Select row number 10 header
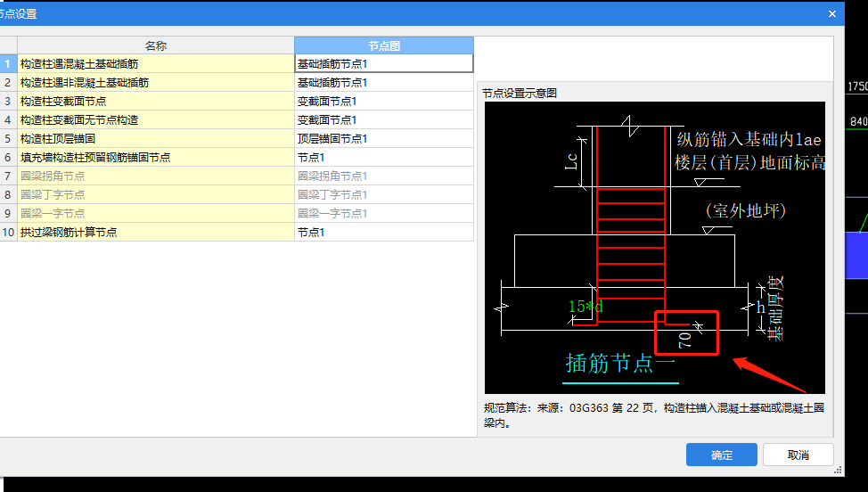The image size is (868, 492). click(8, 232)
